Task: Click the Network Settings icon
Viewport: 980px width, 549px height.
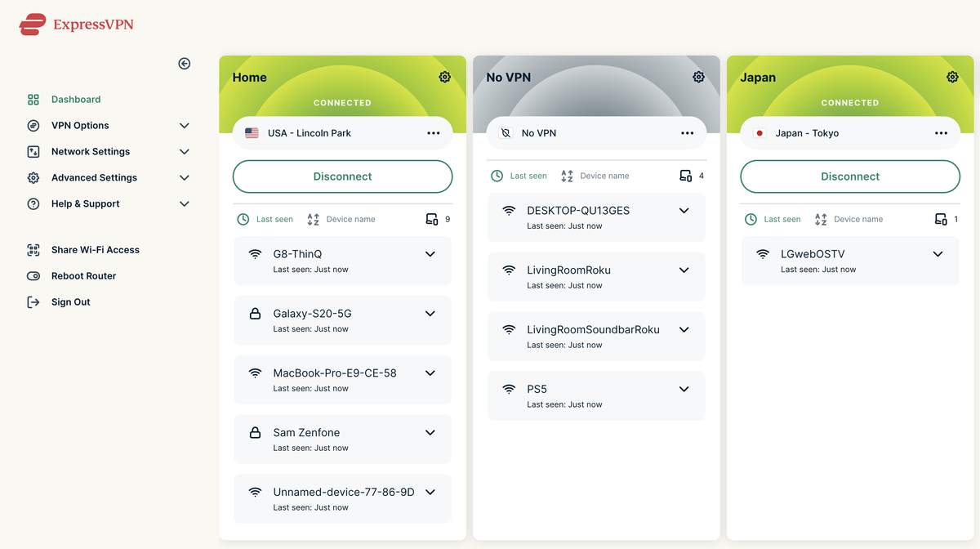Action: [33, 152]
